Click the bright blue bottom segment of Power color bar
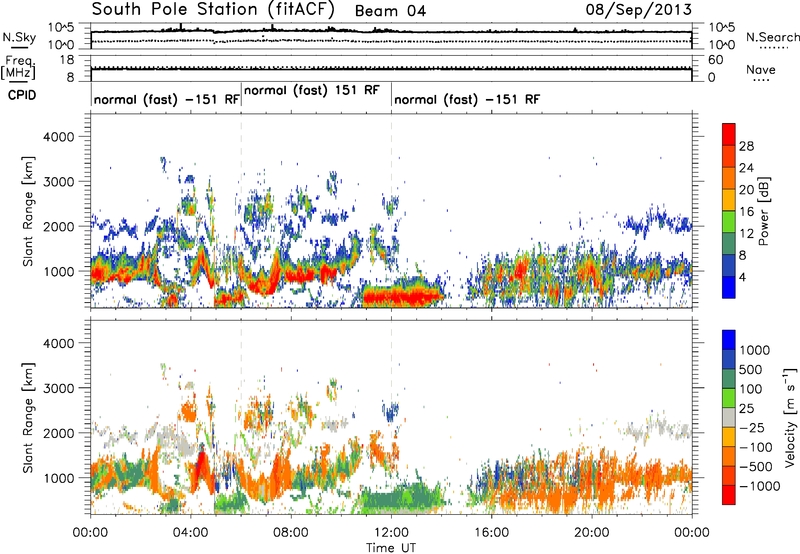This screenshot has height=554, width=800. click(x=729, y=287)
